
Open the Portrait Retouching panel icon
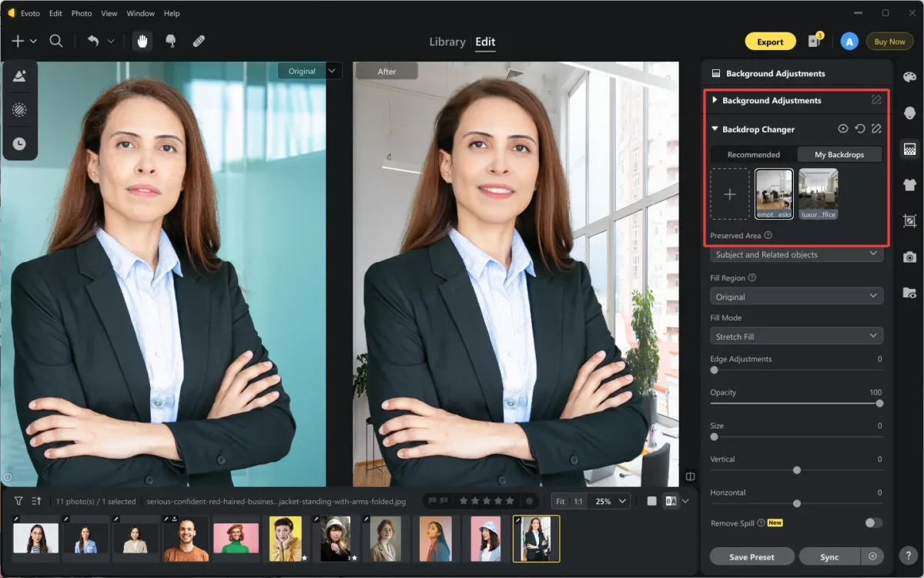(x=909, y=113)
